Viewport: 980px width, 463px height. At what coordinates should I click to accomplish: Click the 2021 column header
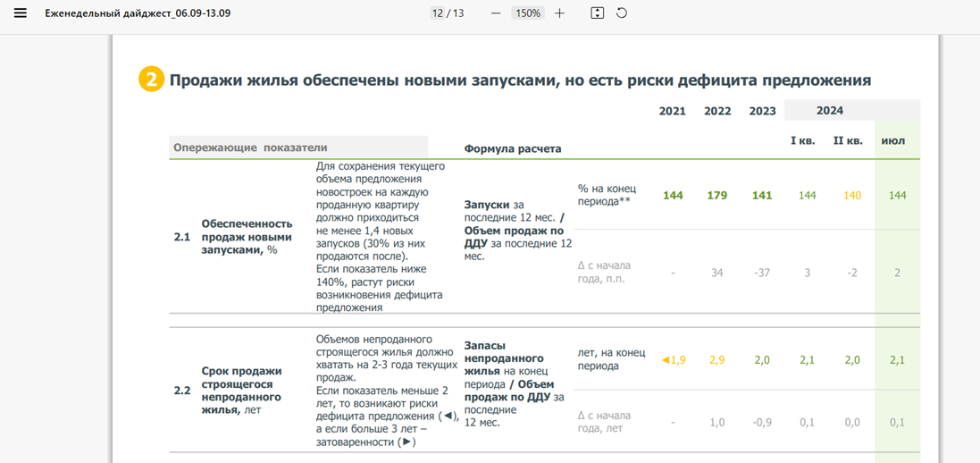pos(673,112)
